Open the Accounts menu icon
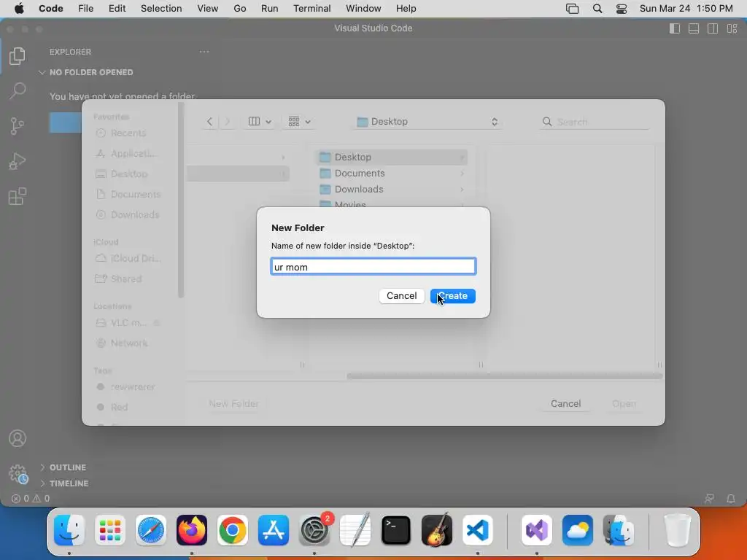 18,438
